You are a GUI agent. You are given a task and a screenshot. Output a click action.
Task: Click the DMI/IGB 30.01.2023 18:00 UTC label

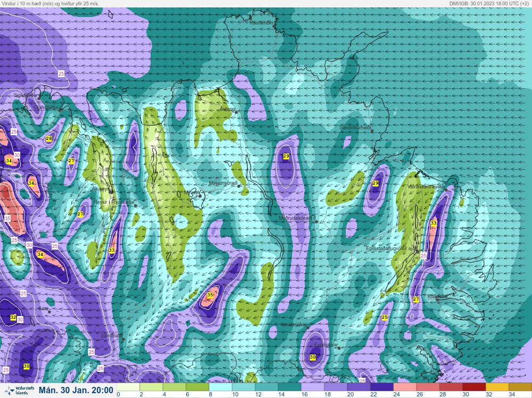[488, 3]
